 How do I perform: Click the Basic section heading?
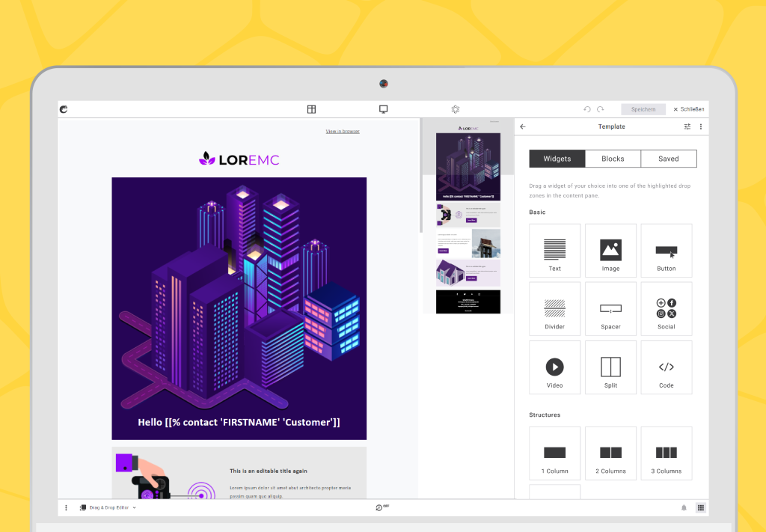537,212
